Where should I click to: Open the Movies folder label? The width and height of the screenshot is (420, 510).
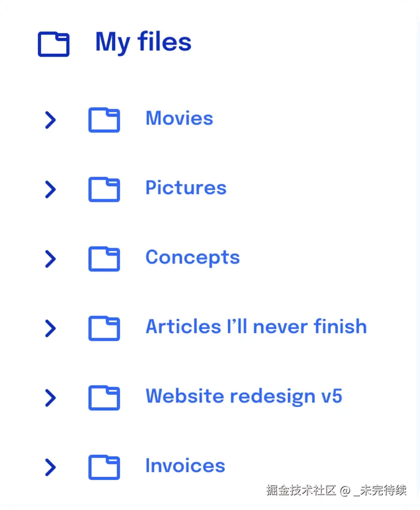pos(179,118)
